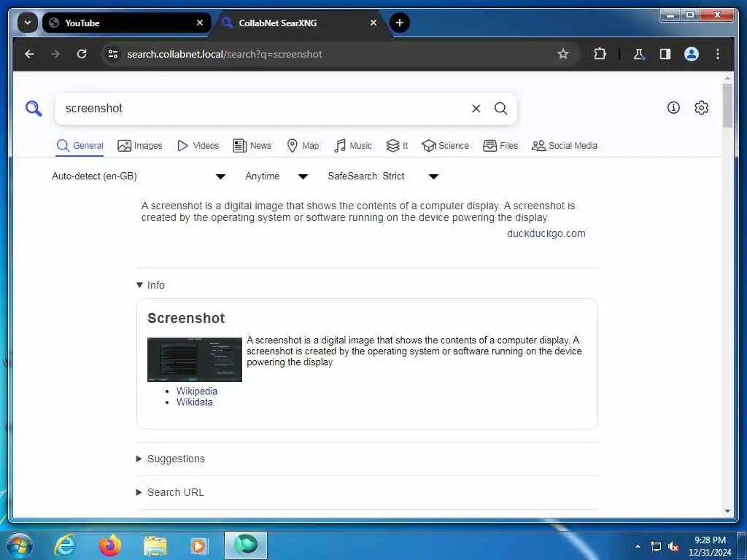Screen dimensions: 747x560
Task: Close the CollabNet SearXNG tab
Action: pyautogui.click(x=373, y=23)
